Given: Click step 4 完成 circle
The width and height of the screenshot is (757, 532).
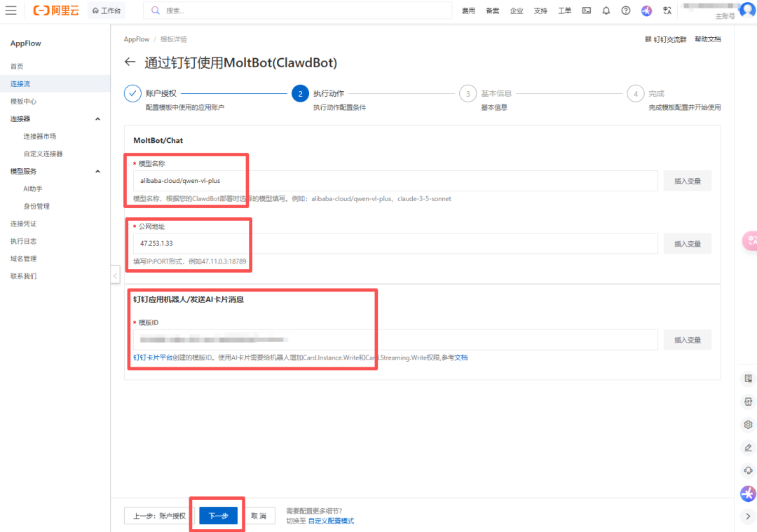Looking at the screenshot, I should point(635,94).
